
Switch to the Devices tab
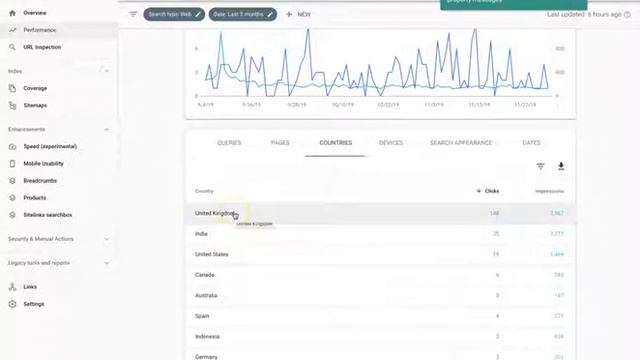point(391,143)
